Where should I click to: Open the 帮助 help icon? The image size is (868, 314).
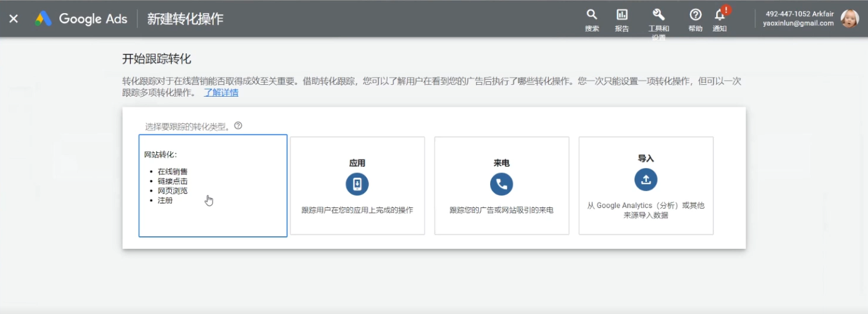point(695,20)
